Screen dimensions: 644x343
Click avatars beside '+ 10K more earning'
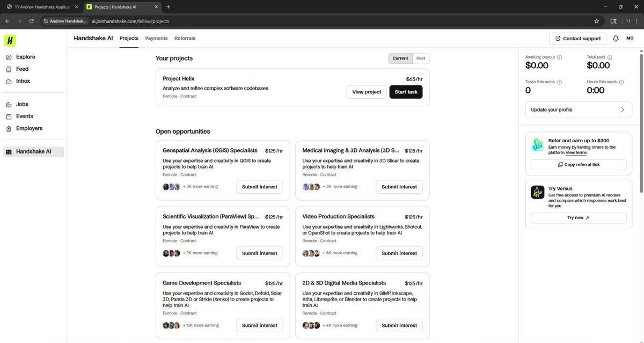tap(171, 325)
